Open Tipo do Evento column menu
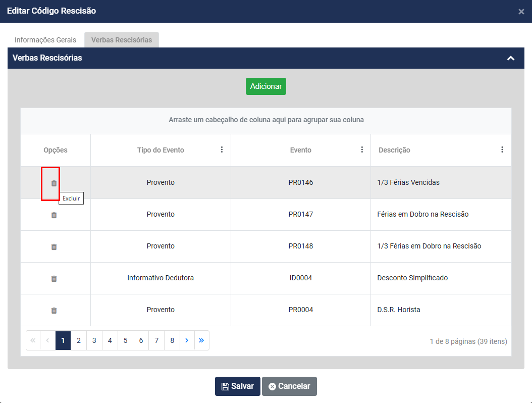The height and width of the screenshot is (403, 532). coord(222,149)
